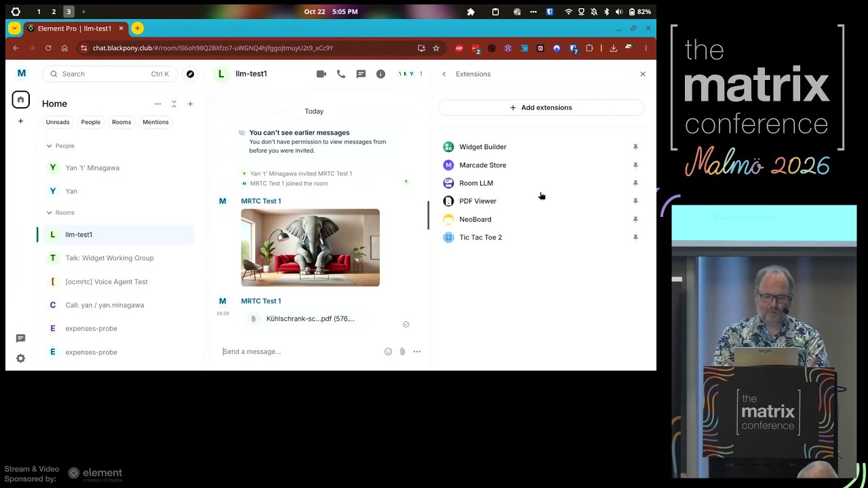Reload the browser page
Screen dimensions: 868x488
[48, 48]
